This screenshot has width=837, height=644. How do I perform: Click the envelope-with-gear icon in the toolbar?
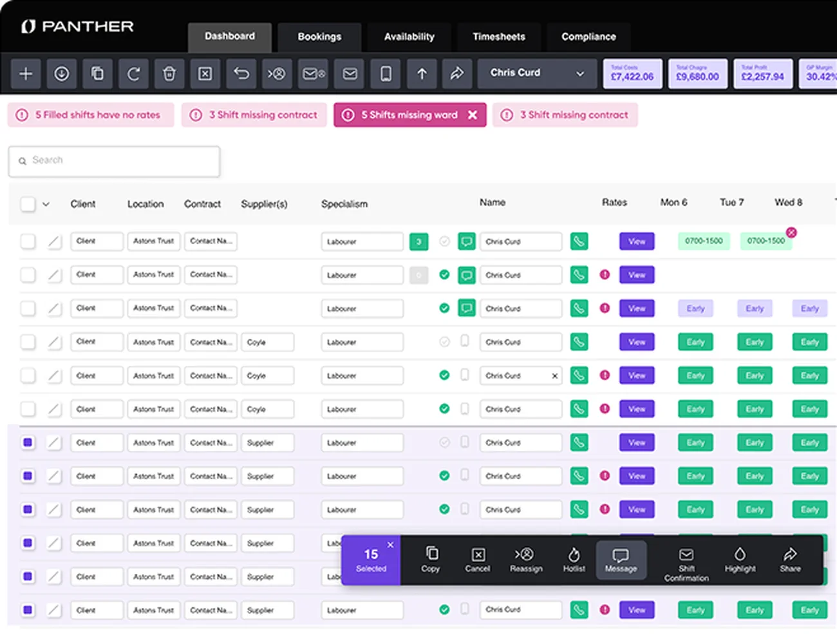(x=314, y=74)
